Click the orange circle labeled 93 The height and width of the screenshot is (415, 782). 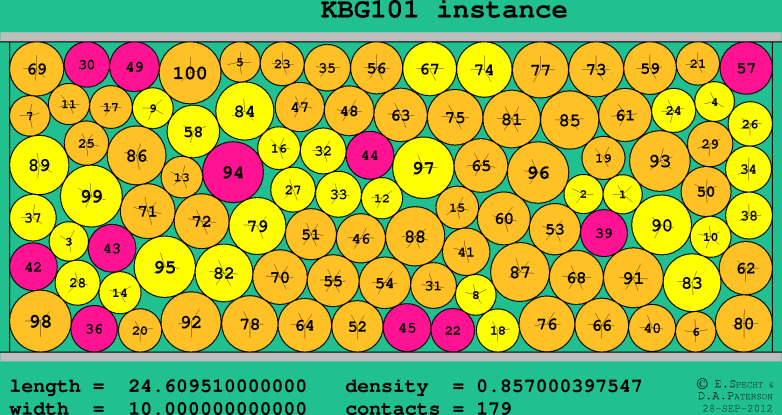[x=660, y=161]
